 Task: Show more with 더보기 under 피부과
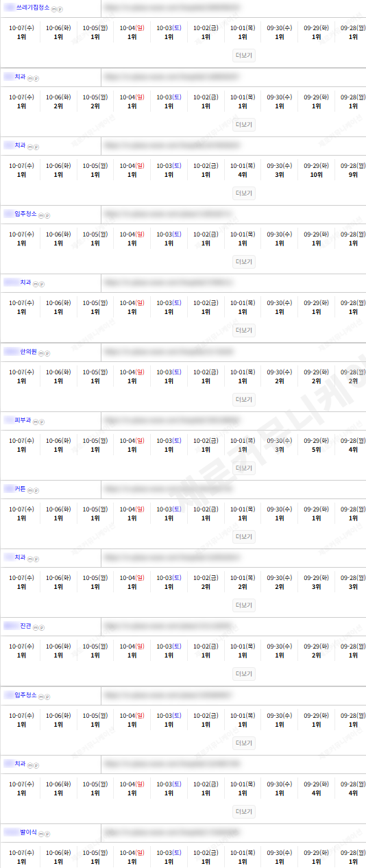point(244,468)
